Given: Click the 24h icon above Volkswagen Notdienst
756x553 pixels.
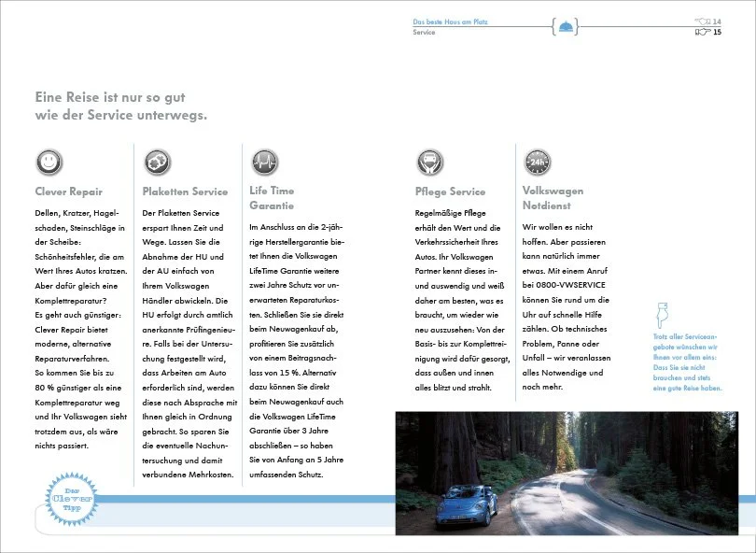Looking at the screenshot, I should [x=538, y=162].
